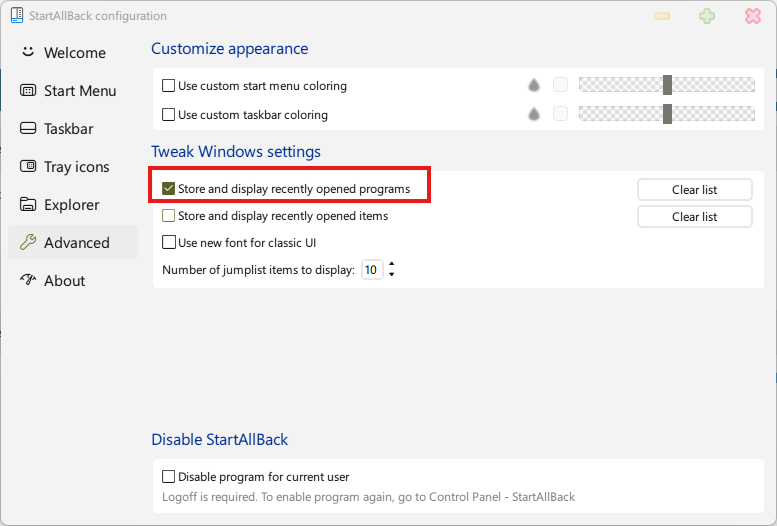
Task: Clear list for recently opened programs
Action: coord(694,189)
